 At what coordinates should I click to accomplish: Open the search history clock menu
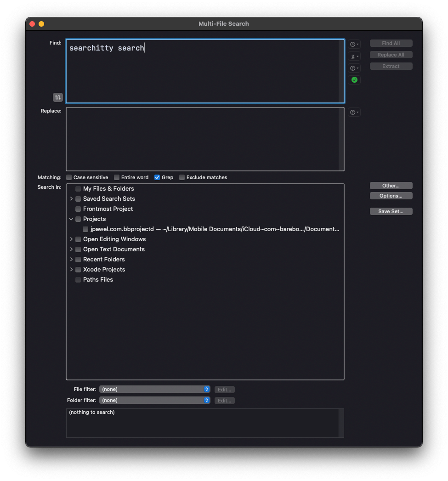[354, 44]
